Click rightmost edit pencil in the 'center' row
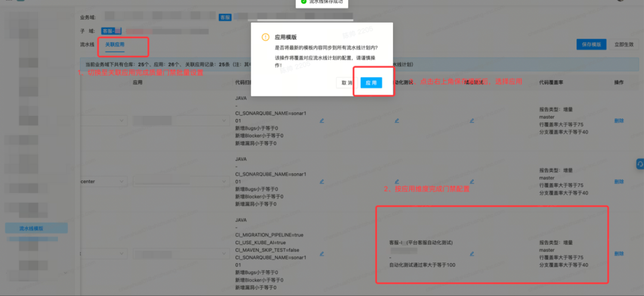 472,181
